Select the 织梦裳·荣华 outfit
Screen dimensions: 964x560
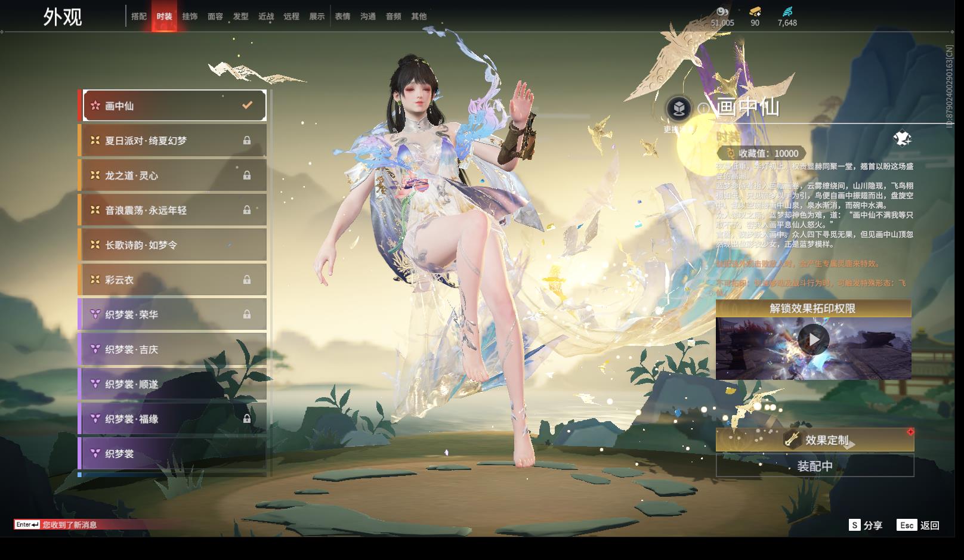[x=174, y=314]
